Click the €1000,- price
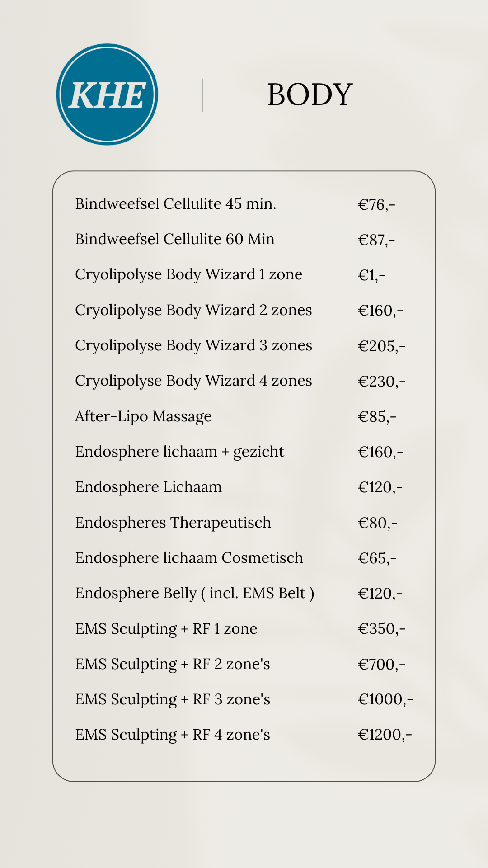Screen dimensions: 488x868 tap(385, 699)
